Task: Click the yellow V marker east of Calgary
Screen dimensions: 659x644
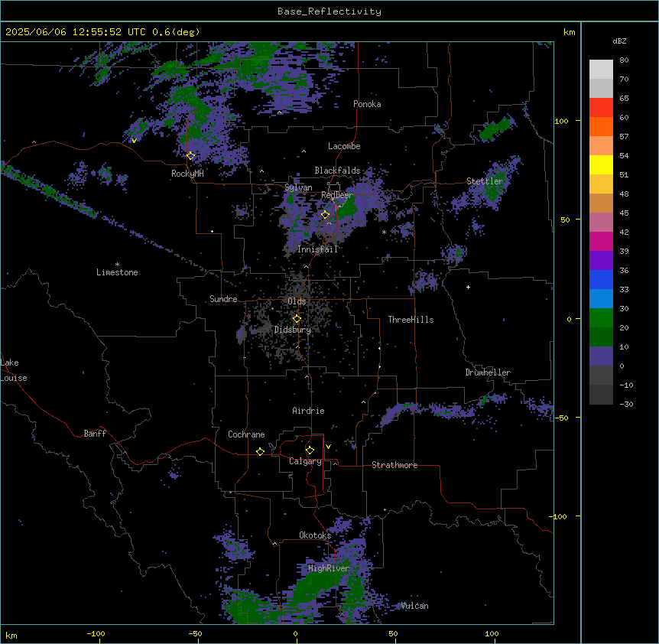Action: click(328, 447)
